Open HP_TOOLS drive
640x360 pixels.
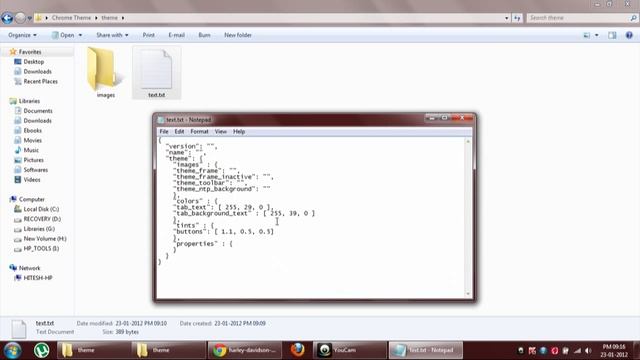click(x=41, y=249)
